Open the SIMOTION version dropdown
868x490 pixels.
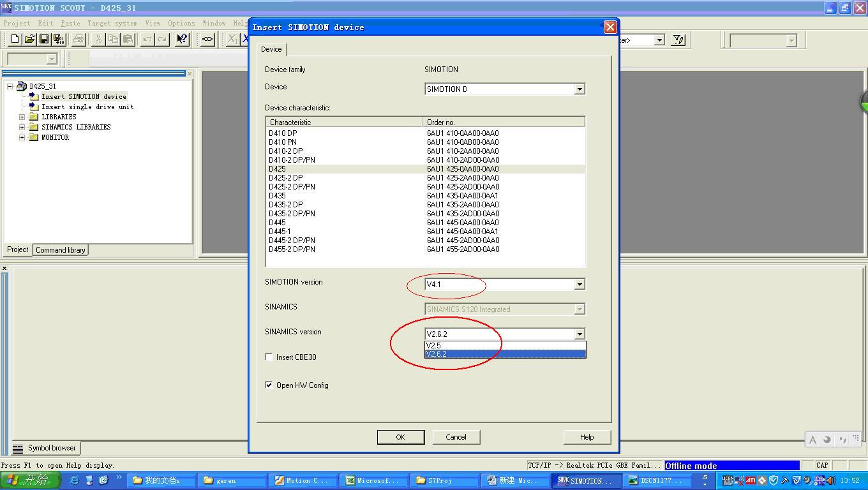(x=505, y=285)
